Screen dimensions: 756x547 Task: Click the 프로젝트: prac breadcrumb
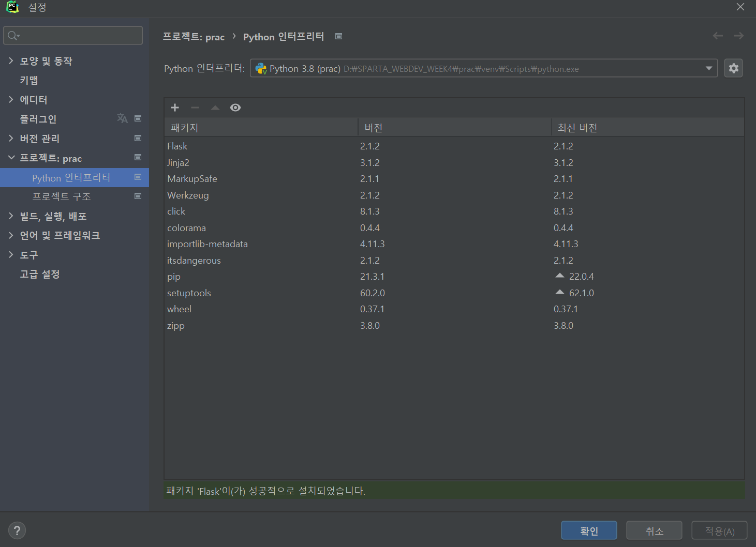tap(194, 37)
